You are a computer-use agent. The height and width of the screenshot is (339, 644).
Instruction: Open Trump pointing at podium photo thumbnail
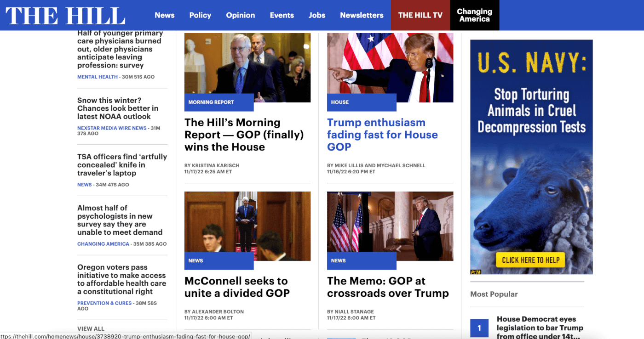click(390, 68)
